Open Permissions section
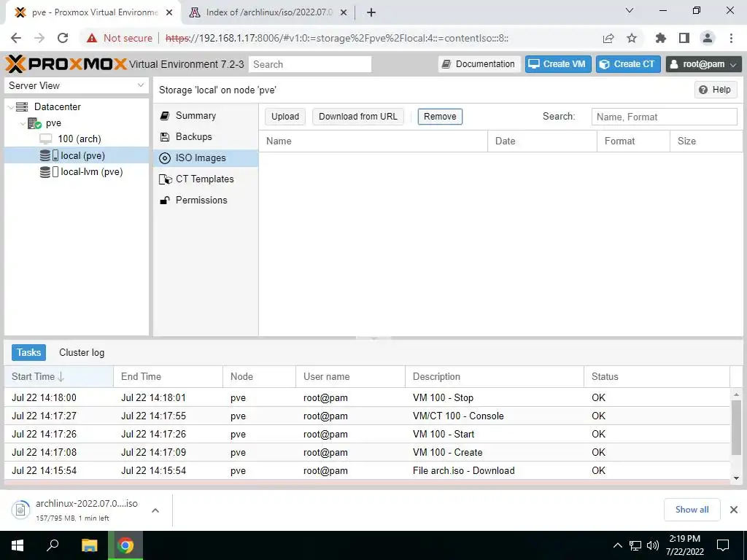Image resolution: width=747 pixels, height=560 pixels. point(206,200)
